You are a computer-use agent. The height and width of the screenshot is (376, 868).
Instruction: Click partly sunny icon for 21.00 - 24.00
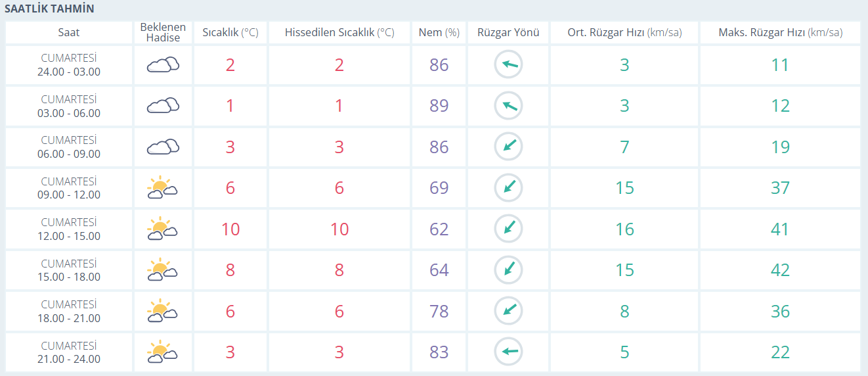coord(163,352)
